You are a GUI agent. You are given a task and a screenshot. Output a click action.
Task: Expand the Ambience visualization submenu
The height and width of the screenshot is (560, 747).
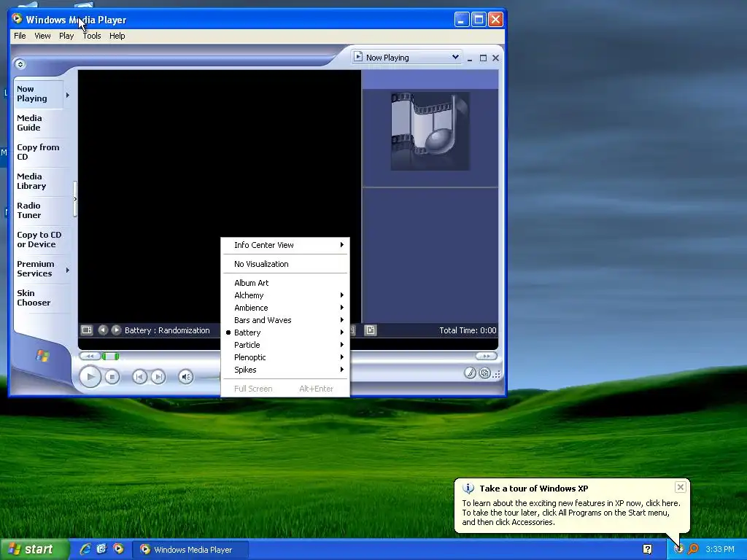[285, 308]
